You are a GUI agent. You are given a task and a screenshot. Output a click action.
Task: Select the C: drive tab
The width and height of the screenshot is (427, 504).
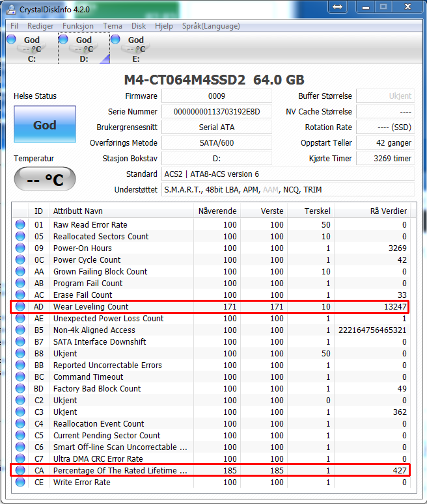click(x=32, y=49)
